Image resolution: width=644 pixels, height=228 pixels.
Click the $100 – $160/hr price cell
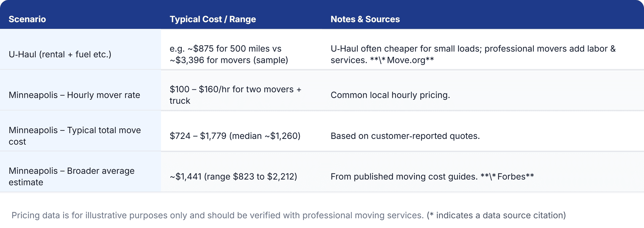[x=235, y=89]
